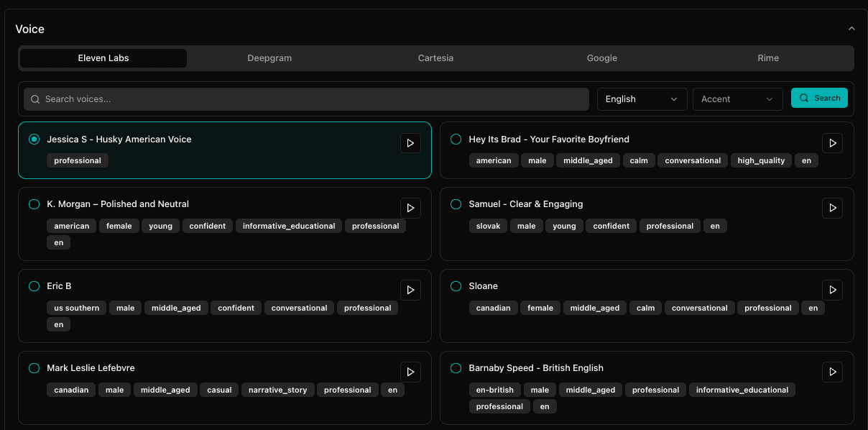Image resolution: width=868 pixels, height=430 pixels.
Task: Switch to the Rime provider
Action: coord(768,58)
